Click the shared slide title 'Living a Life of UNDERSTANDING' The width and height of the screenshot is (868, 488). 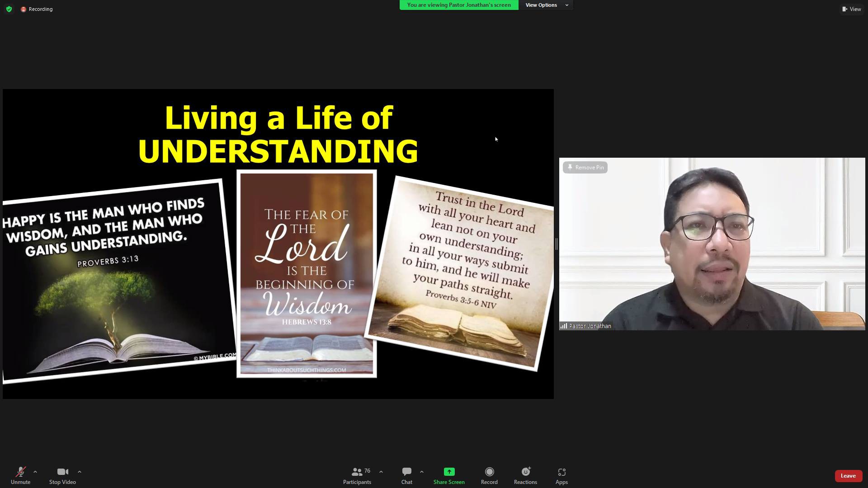tap(278, 134)
